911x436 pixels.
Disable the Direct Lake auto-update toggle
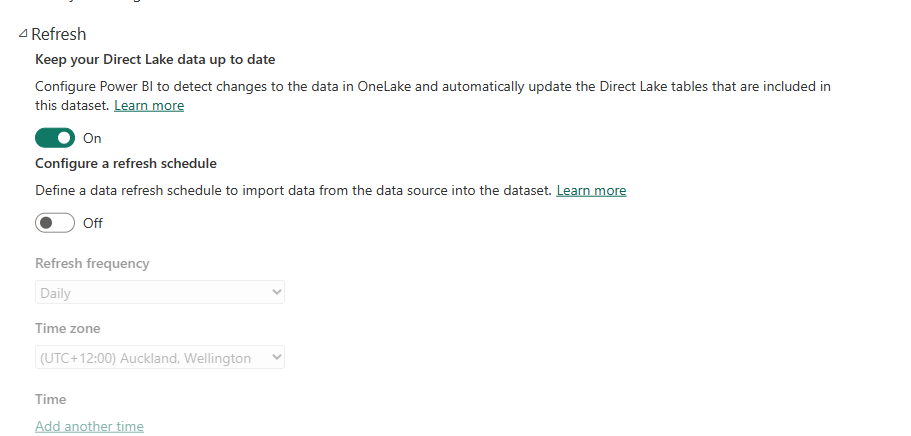pyautogui.click(x=55, y=138)
